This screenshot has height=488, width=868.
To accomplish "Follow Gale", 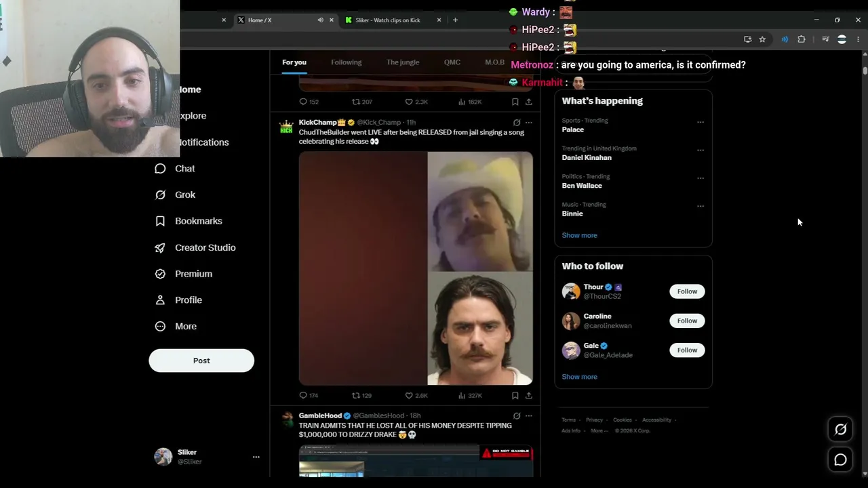I will click(x=687, y=350).
